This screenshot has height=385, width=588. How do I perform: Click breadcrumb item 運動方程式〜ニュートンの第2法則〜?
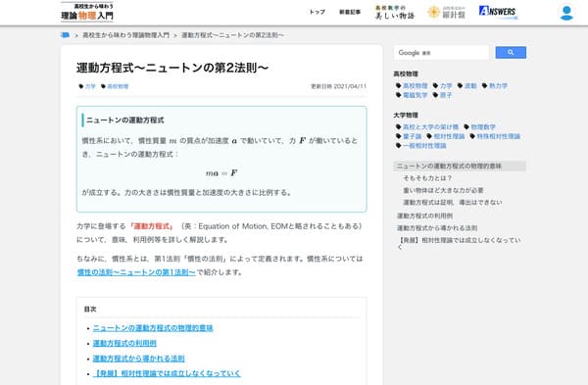232,35
